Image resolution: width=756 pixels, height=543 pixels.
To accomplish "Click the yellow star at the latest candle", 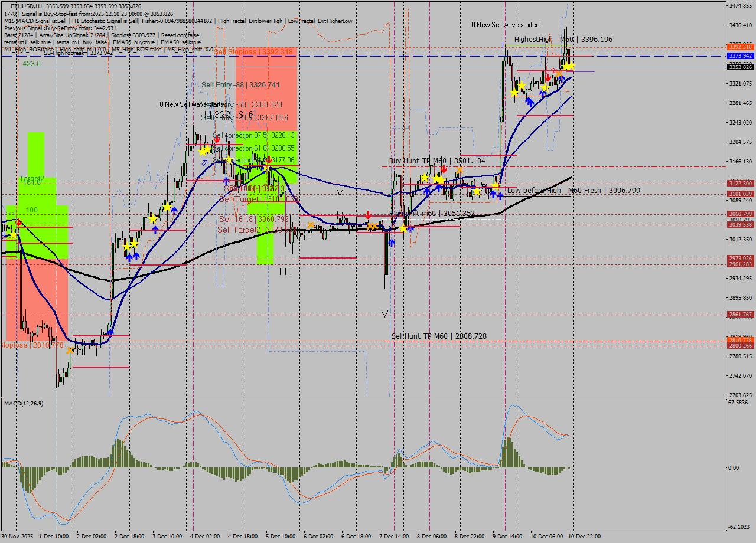I will 568,66.
